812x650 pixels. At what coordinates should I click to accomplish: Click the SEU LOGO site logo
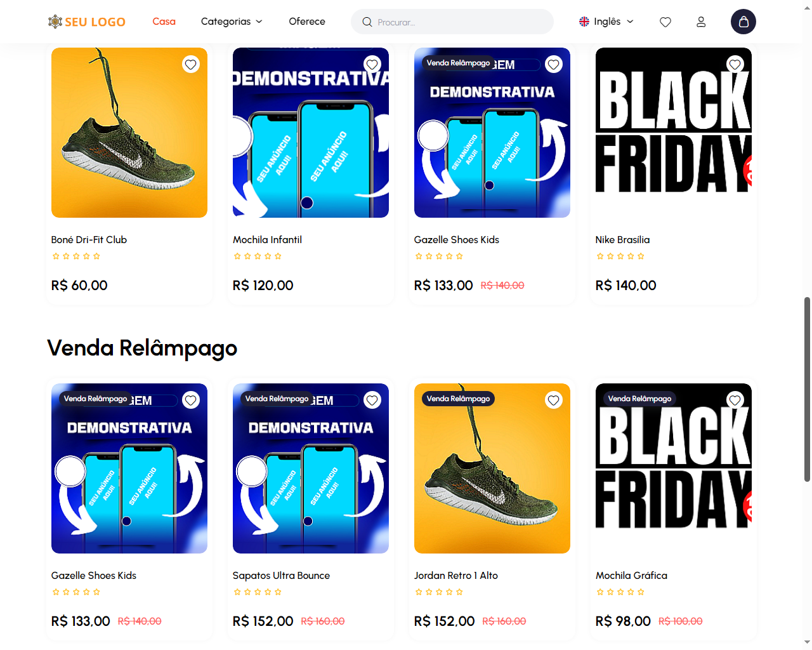click(87, 22)
